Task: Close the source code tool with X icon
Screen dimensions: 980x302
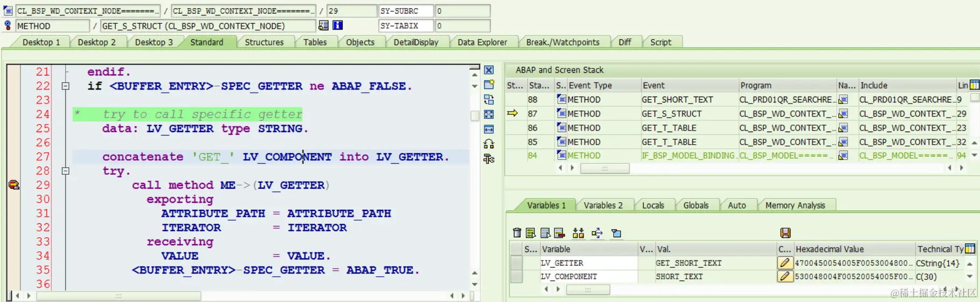Action: pos(489,70)
